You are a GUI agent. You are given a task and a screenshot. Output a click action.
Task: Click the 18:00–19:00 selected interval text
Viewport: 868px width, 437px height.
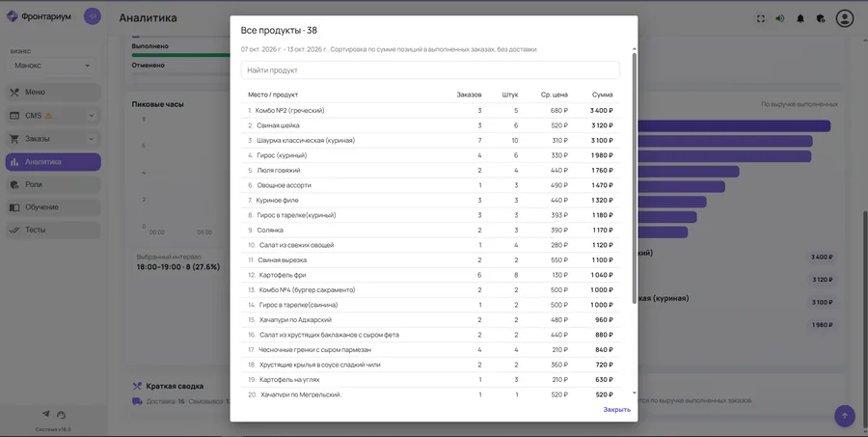178,267
